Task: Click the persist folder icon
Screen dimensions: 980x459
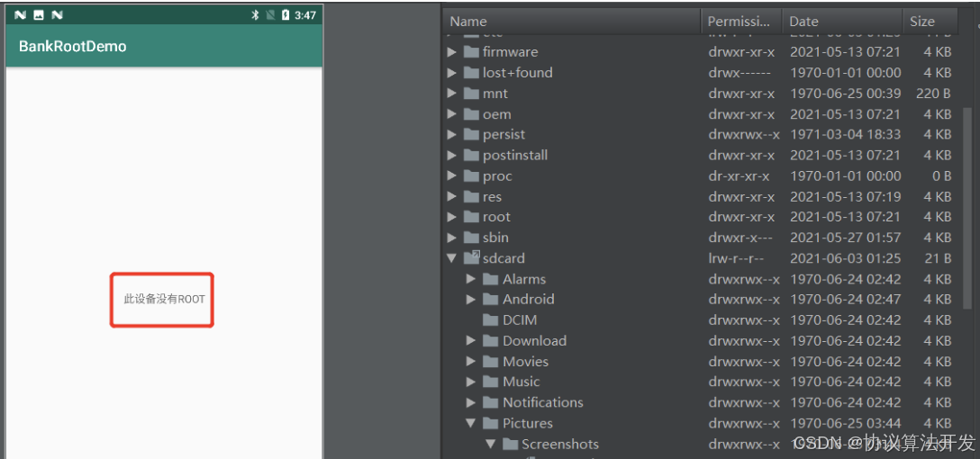Action: (471, 135)
